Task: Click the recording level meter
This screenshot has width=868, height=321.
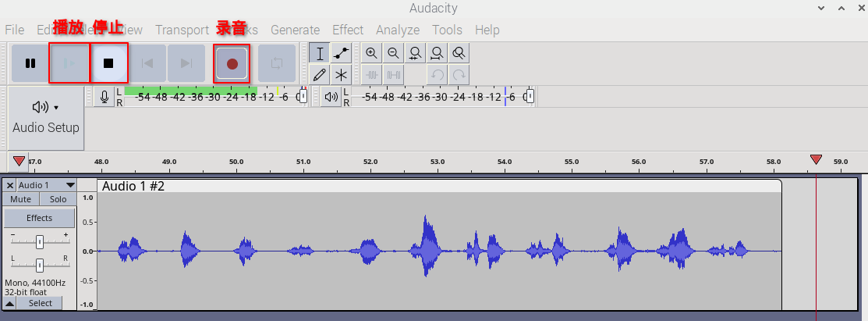Action: coord(216,97)
